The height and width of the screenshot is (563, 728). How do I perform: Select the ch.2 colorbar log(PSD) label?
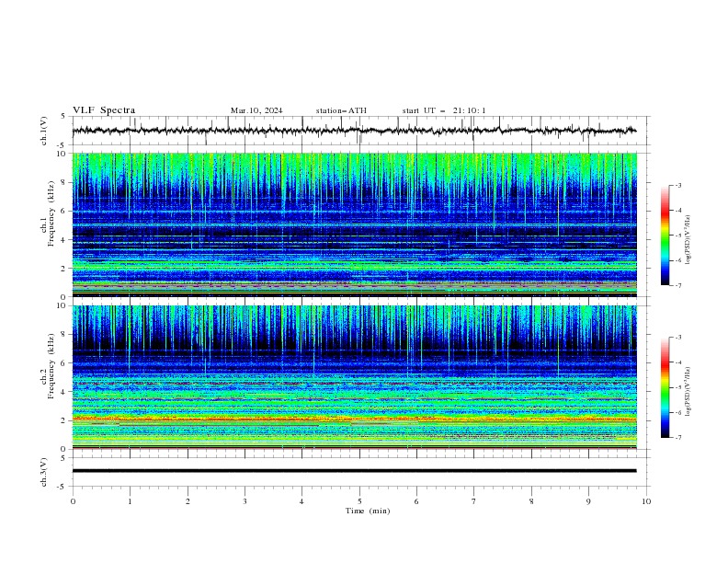(688, 392)
